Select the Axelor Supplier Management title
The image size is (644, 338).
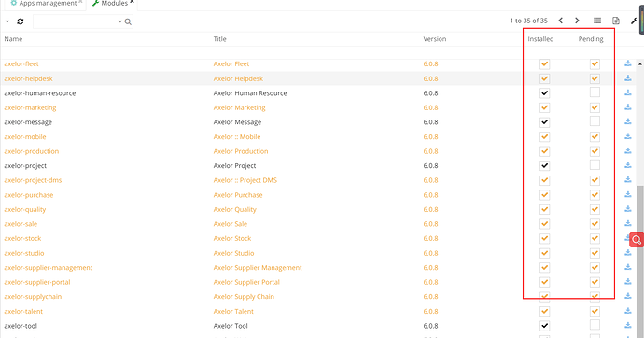tap(258, 267)
